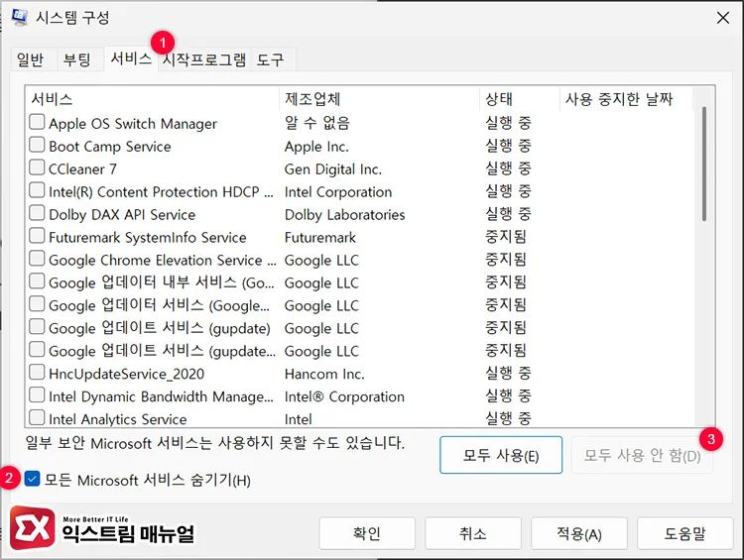Close the 시스템 구성 window
This screenshot has height=560, width=744.
[722, 18]
